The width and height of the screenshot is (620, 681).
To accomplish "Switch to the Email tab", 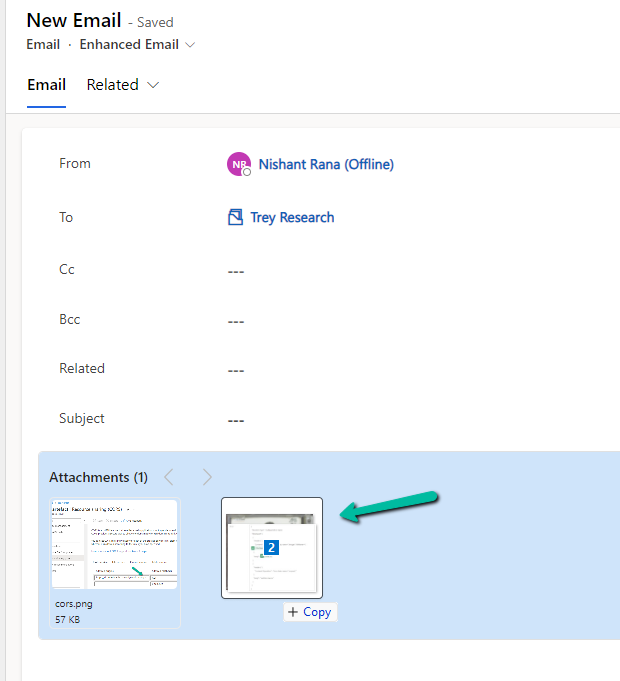I will 46,85.
